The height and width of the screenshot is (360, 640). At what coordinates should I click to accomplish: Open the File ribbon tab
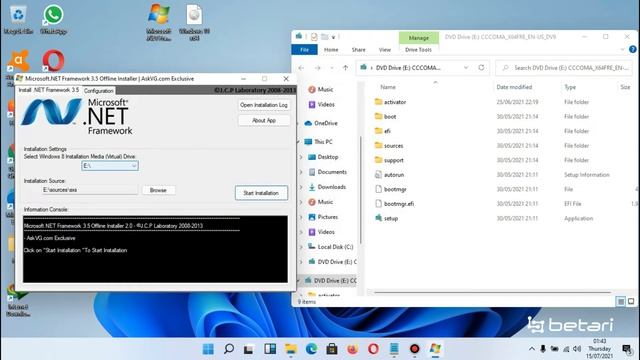pyautogui.click(x=304, y=49)
